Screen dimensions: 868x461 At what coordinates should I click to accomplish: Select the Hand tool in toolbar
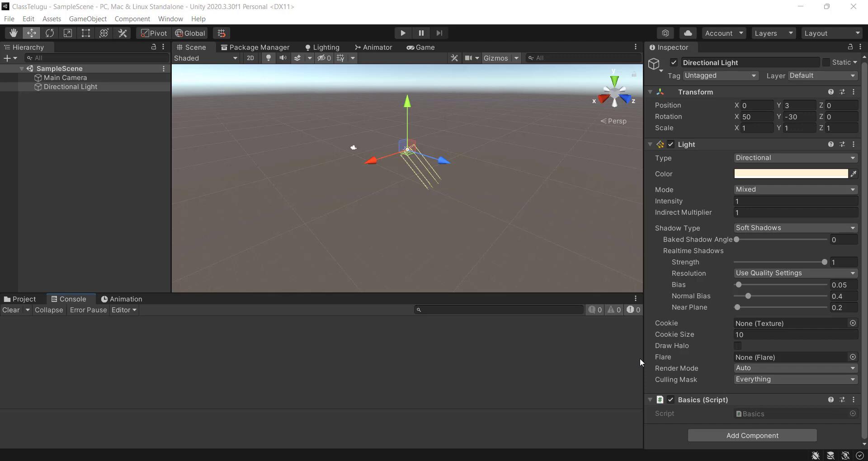click(x=13, y=33)
